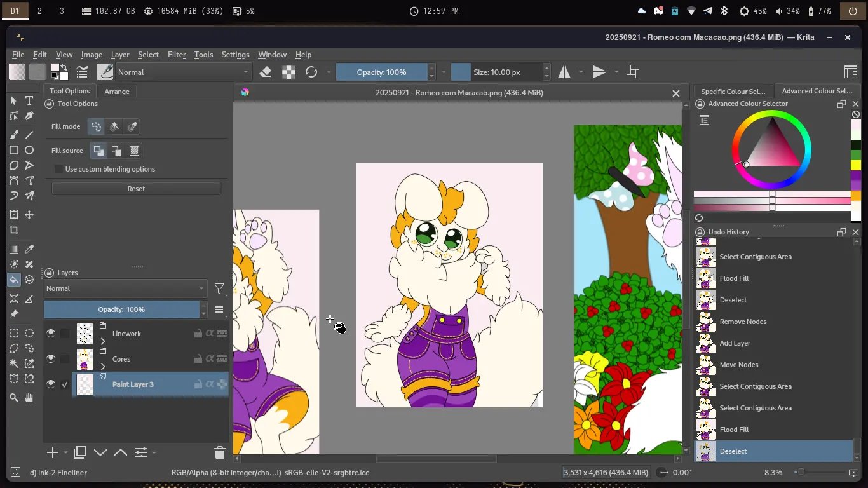Apply horizontal mirror from the toolbar
The image size is (868, 488).
pyautogui.click(x=564, y=72)
